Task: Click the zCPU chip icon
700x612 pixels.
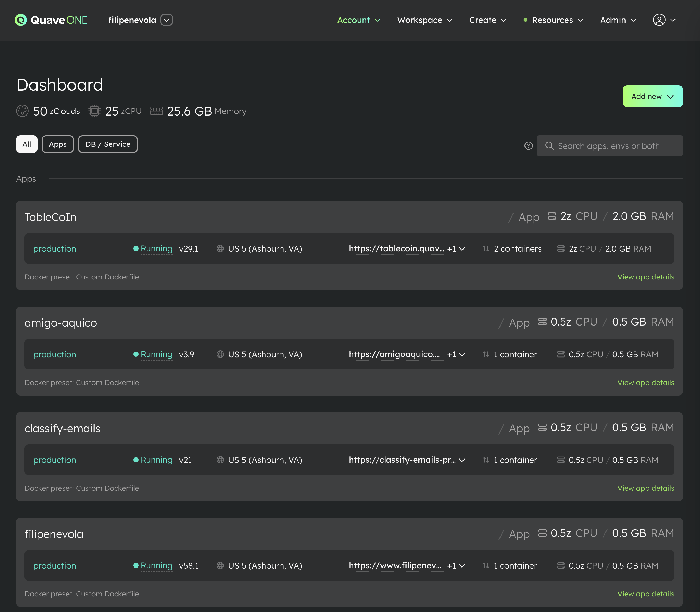Action: pyautogui.click(x=94, y=111)
